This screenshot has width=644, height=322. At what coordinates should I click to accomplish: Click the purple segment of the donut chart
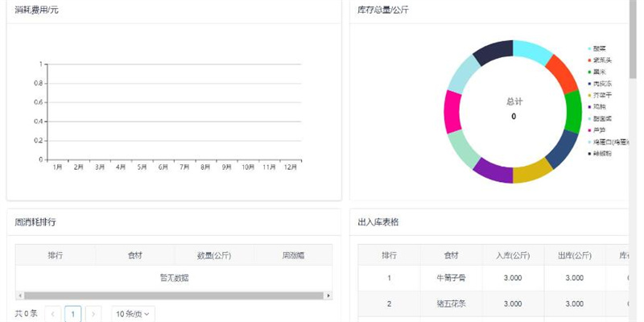[491, 170]
